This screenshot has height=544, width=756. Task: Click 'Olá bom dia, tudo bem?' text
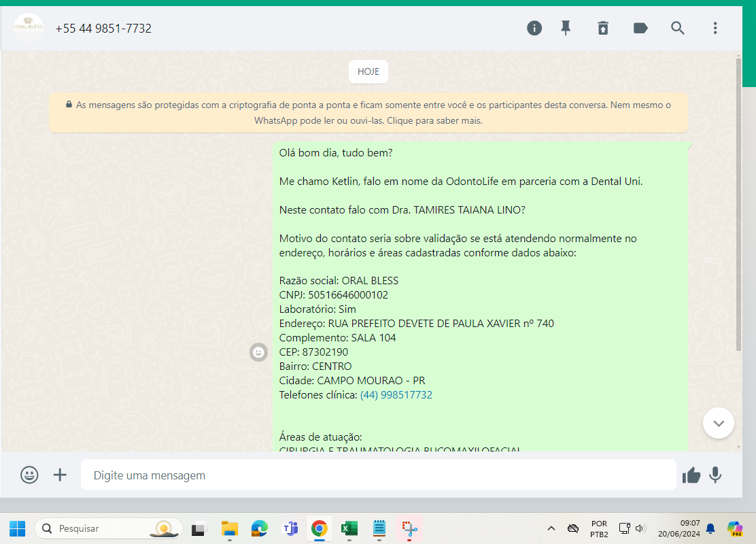tap(336, 153)
